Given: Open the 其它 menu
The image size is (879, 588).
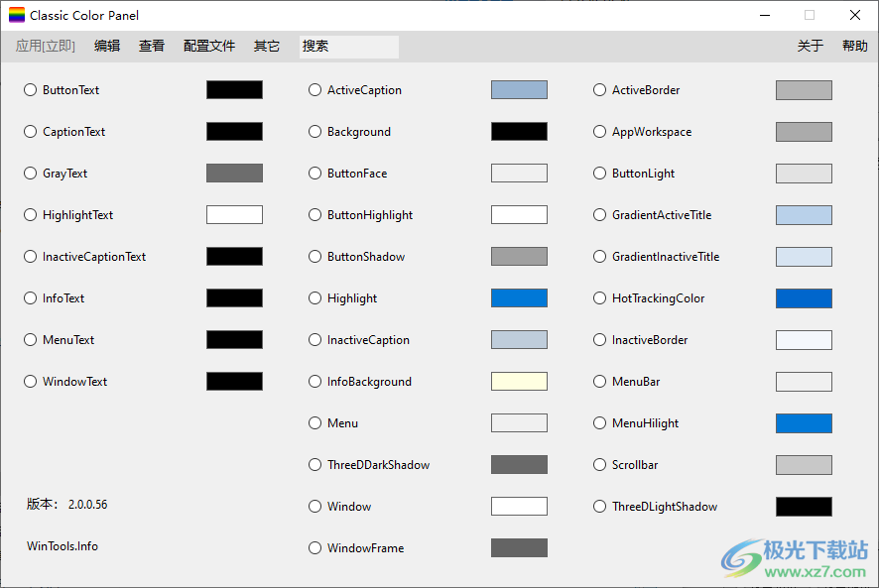Looking at the screenshot, I should pyautogui.click(x=267, y=46).
